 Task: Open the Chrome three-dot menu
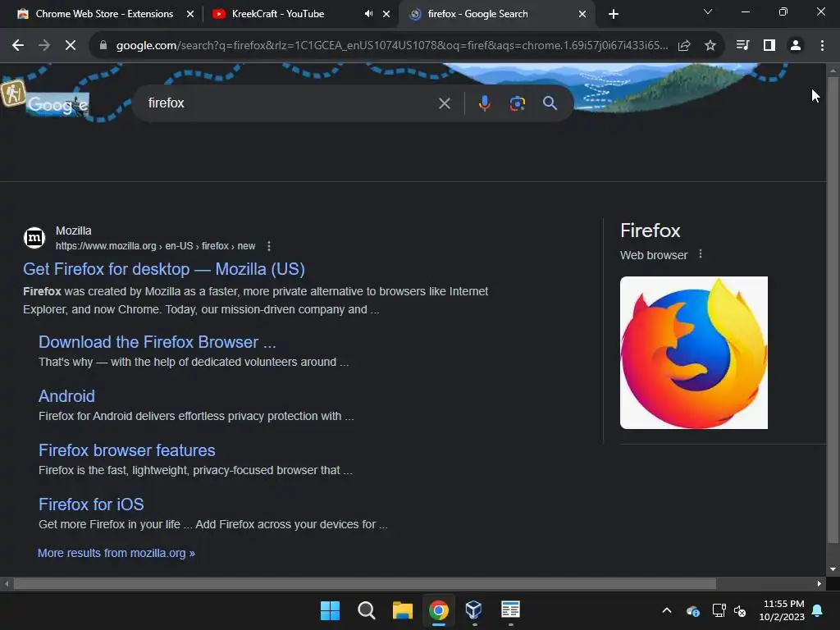coord(822,46)
